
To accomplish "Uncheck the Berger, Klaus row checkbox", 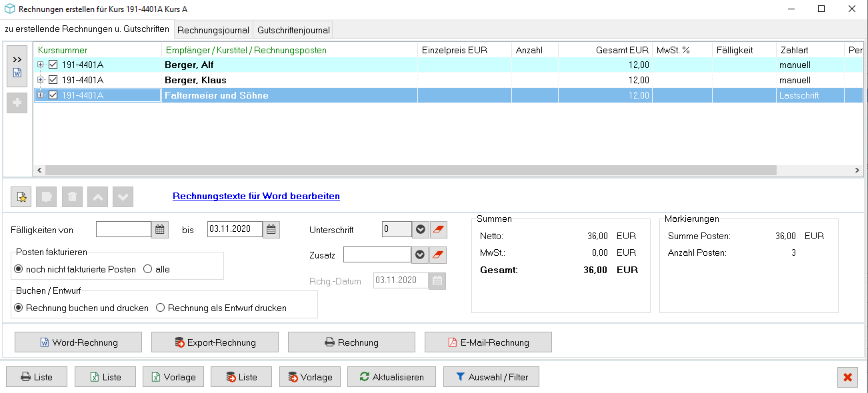I will pyautogui.click(x=53, y=80).
